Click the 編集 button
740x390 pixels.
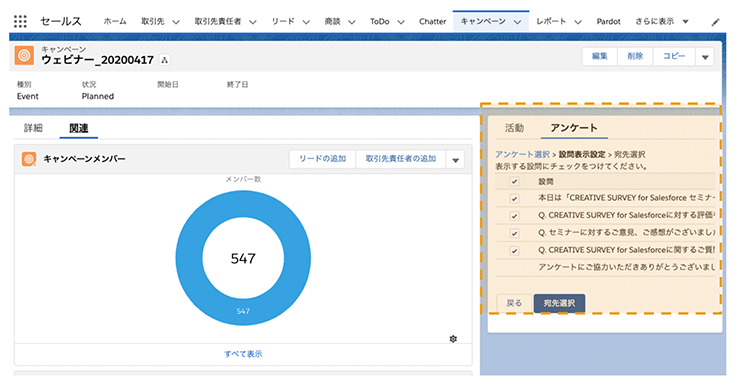click(x=599, y=56)
